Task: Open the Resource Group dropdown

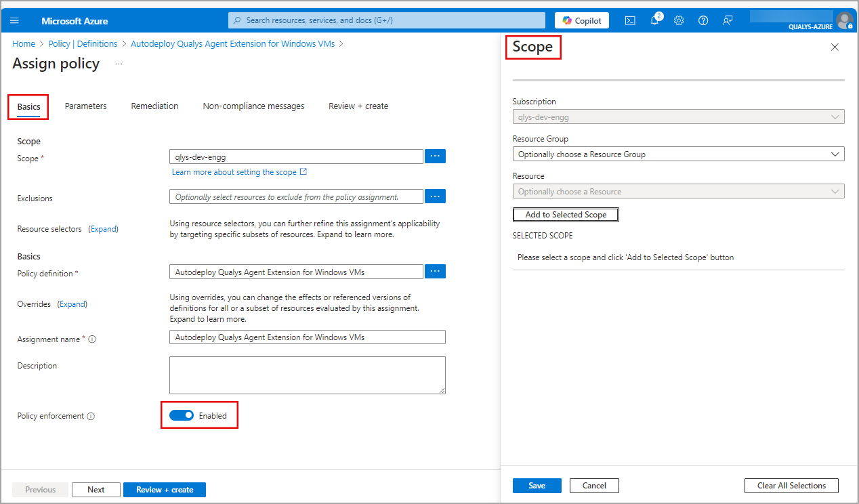Action: click(678, 154)
